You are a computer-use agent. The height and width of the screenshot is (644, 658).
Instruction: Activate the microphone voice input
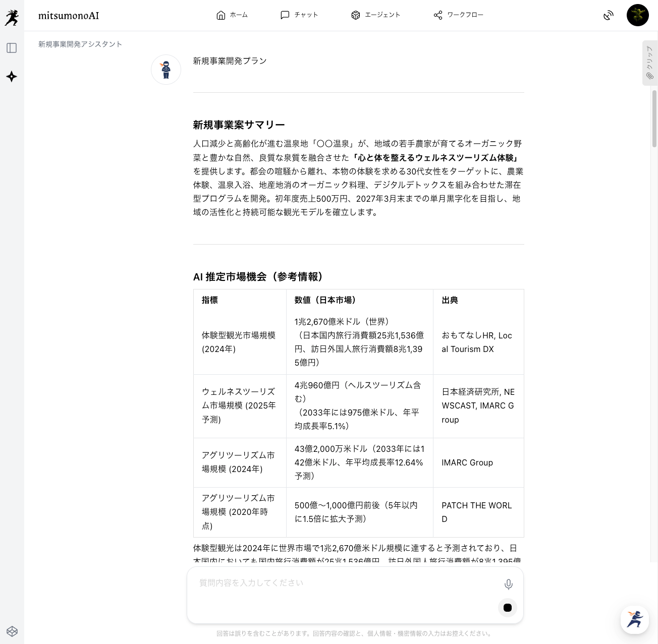(508, 584)
